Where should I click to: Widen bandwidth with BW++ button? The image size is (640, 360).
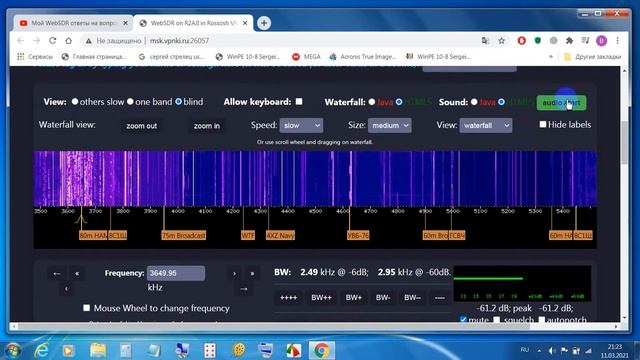click(321, 298)
